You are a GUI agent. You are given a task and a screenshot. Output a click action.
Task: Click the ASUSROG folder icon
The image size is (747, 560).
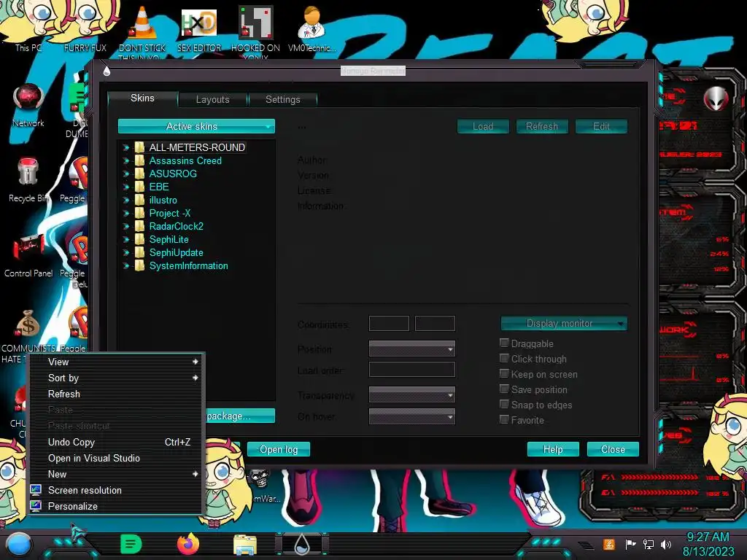tap(139, 174)
